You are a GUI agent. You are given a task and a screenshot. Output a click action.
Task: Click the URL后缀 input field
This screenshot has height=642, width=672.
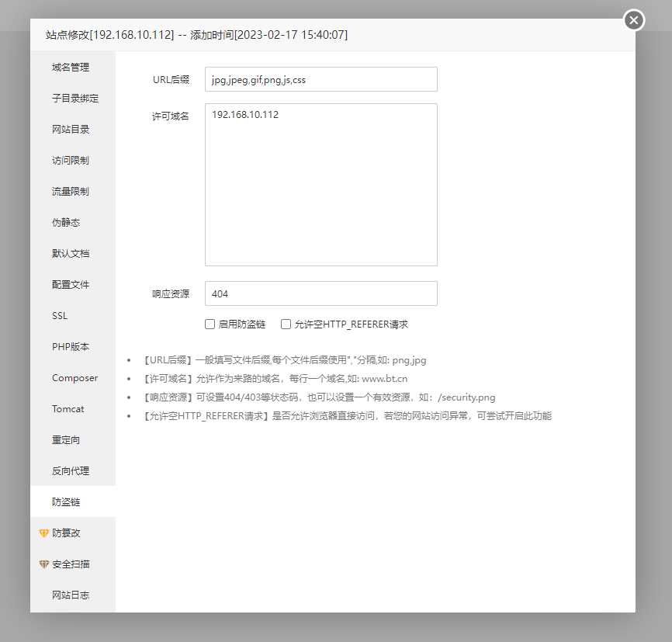click(320, 79)
